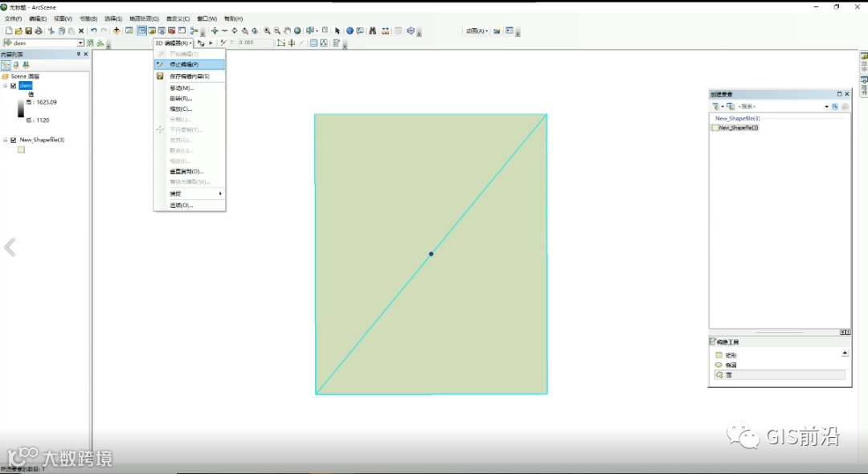Open the Edit (E) menu

coord(38,18)
